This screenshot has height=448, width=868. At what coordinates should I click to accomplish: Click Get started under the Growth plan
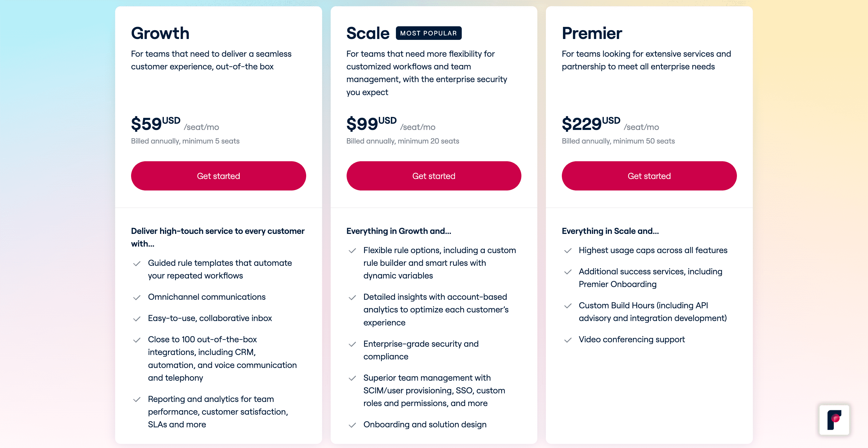pyautogui.click(x=218, y=176)
